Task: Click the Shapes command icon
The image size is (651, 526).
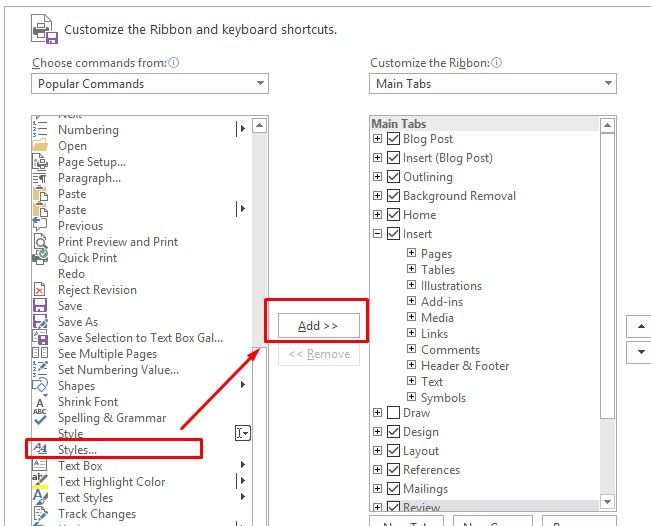Action: coord(40,386)
